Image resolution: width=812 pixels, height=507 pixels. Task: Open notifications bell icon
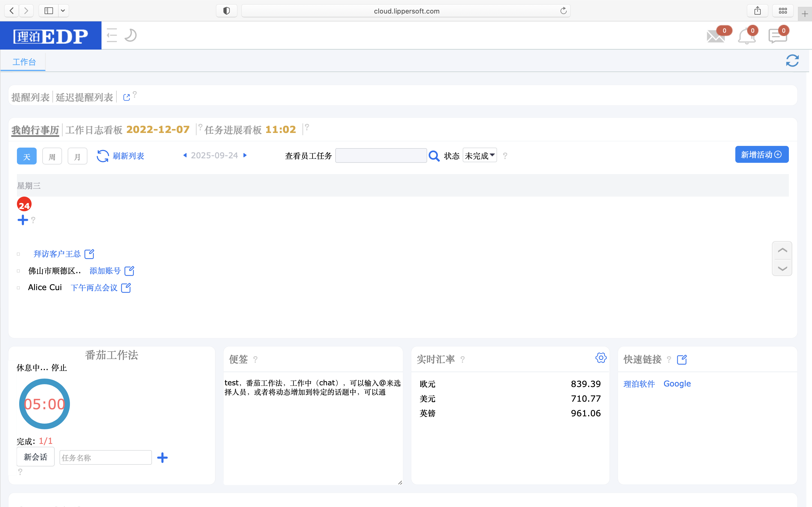[747, 36]
